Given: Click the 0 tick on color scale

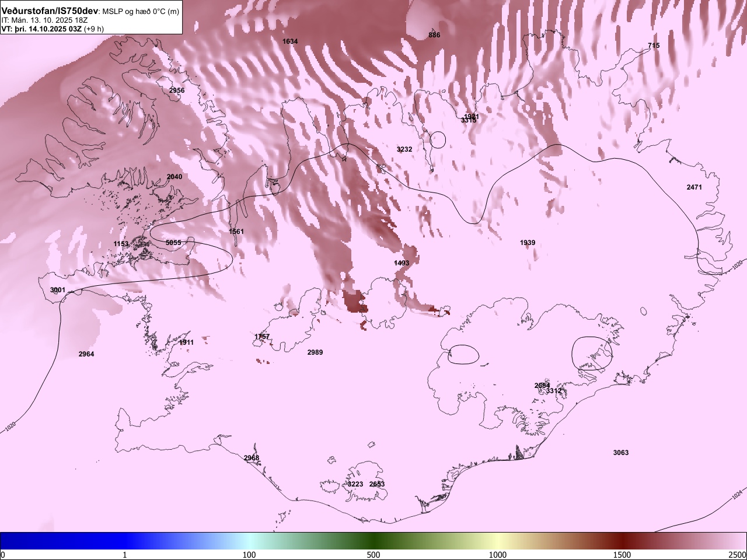Looking at the screenshot, I should click(3, 555).
